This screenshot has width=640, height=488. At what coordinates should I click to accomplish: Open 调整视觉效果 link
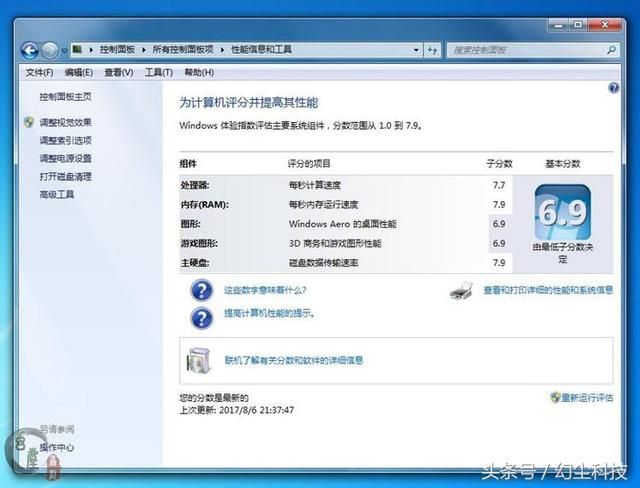[x=65, y=122]
